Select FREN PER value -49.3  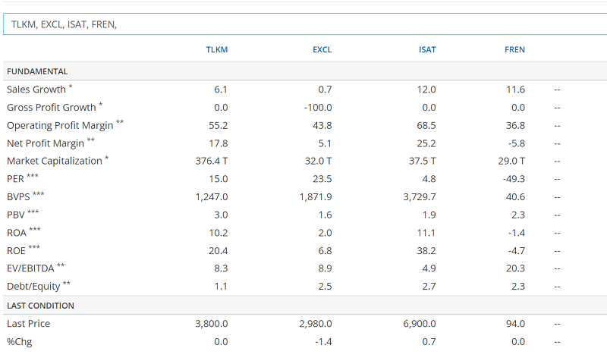pos(514,179)
